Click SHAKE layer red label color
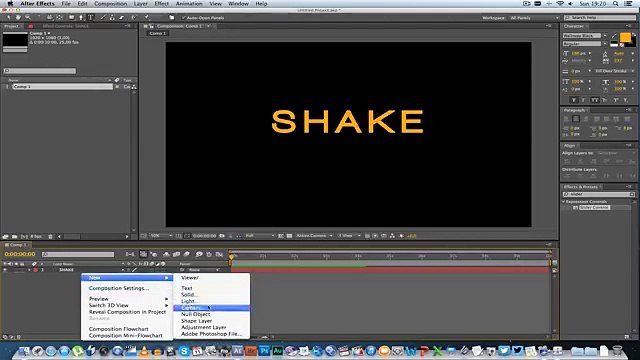Viewport: 640px width, 360px height. [x=36, y=270]
